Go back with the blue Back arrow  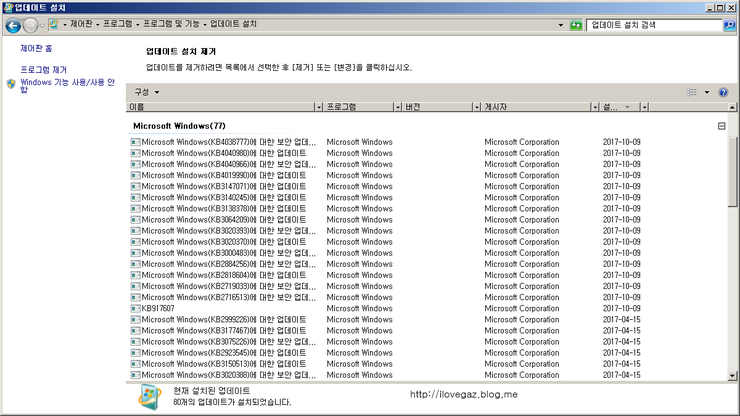point(13,25)
